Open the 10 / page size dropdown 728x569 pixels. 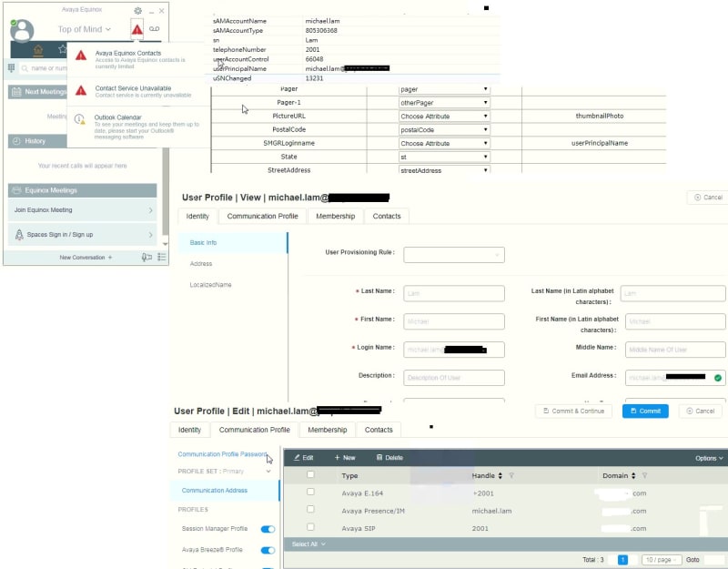662,560
